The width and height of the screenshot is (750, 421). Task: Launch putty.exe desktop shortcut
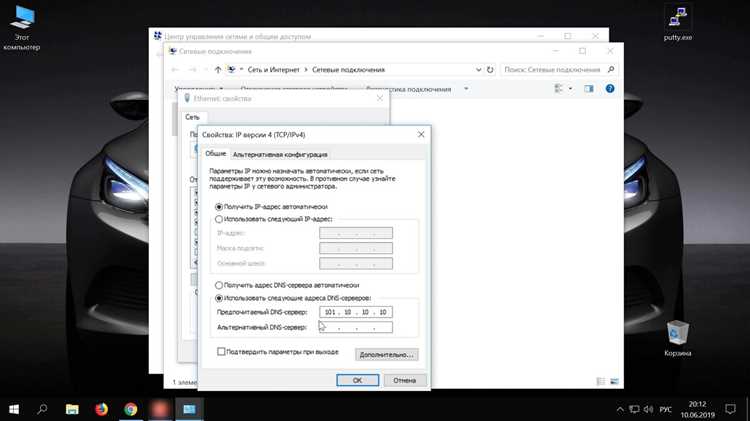[x=678, y=24]
